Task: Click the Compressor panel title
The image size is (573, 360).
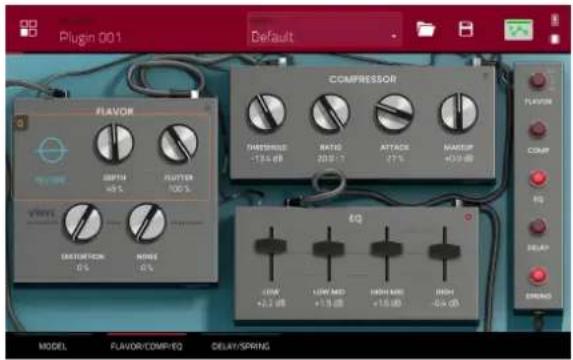Action: 363,79
